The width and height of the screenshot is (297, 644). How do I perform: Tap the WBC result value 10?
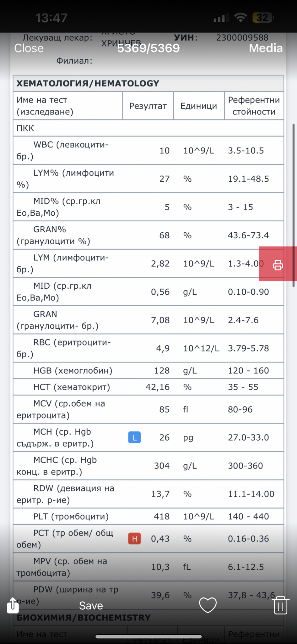click(x=165, y=151)
